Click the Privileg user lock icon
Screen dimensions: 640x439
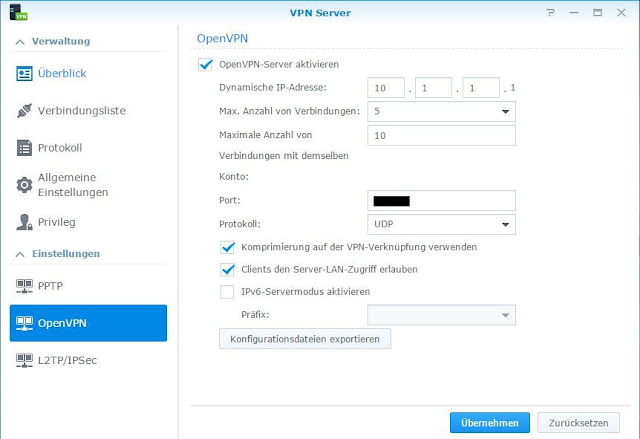(x=24, y=222)
